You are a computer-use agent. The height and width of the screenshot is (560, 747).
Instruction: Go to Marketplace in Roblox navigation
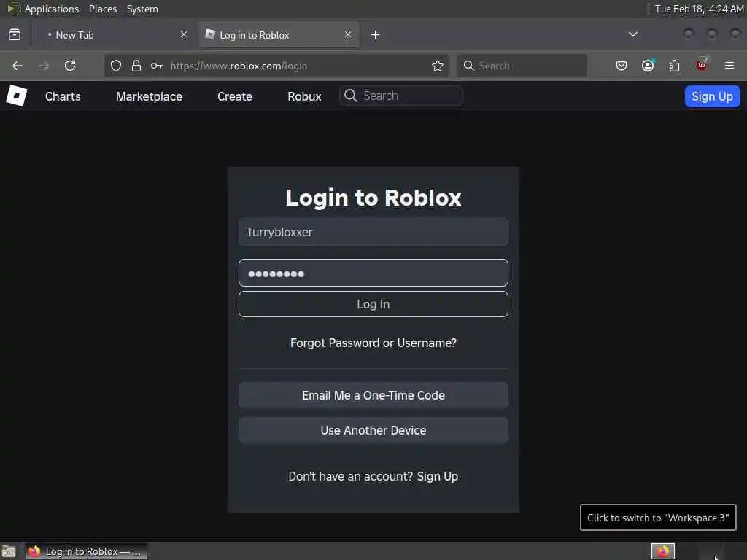149,96
